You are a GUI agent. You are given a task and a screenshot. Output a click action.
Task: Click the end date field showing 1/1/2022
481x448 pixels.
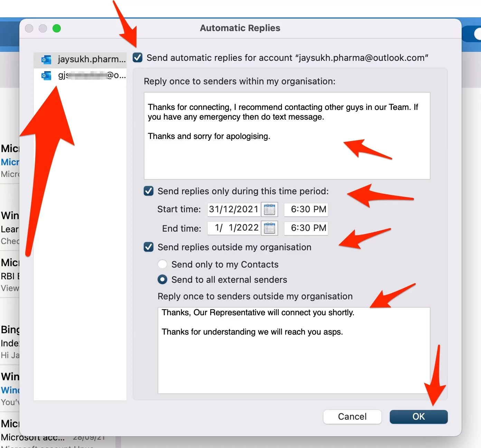pyautogui.click(x=233, y=228)
